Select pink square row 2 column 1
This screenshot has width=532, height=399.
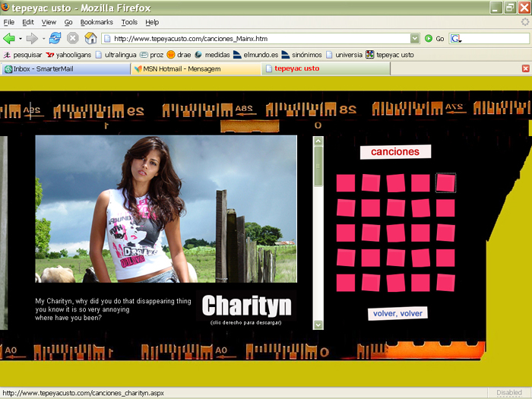pos(346,207)
